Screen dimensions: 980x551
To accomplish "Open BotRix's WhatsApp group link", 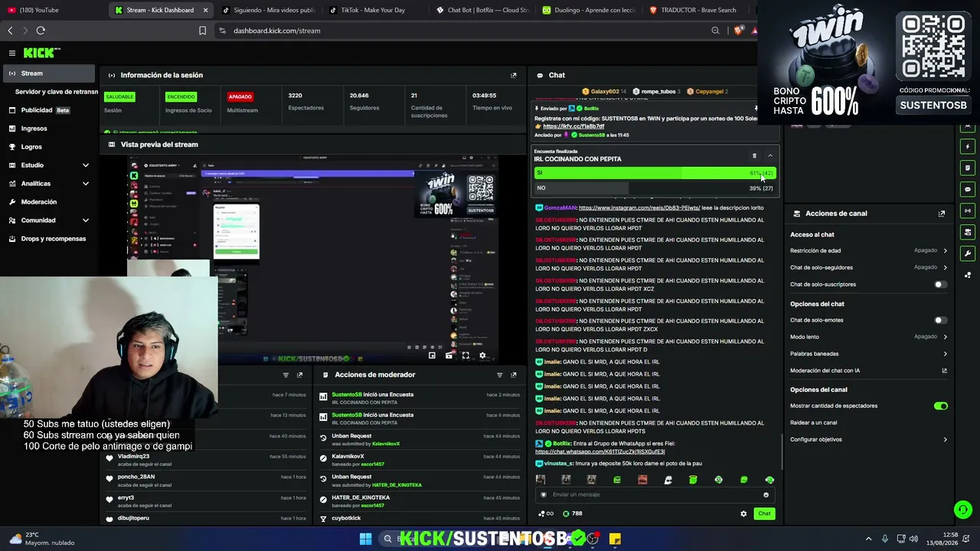I will (x=599, y=452).
